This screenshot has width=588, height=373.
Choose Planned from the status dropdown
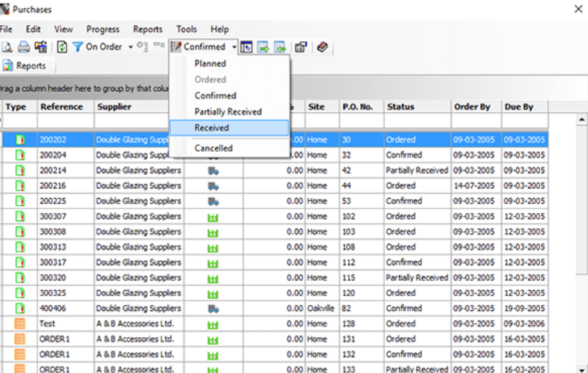[229, 64]
